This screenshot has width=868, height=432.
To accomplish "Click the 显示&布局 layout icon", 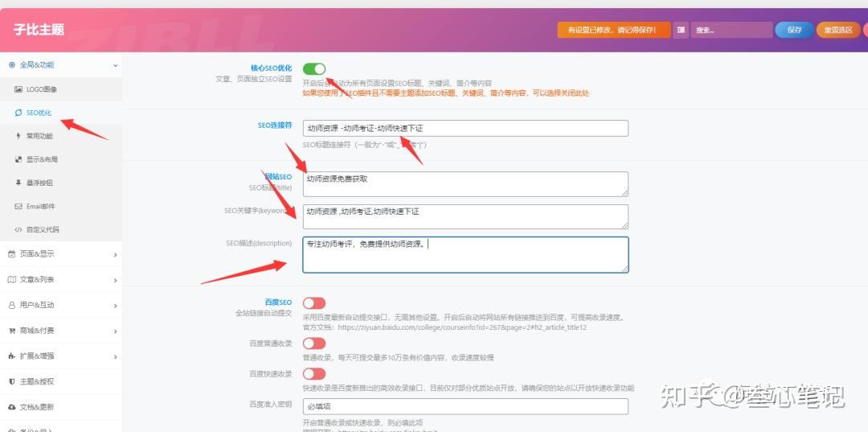I will (x=18, y=159).
